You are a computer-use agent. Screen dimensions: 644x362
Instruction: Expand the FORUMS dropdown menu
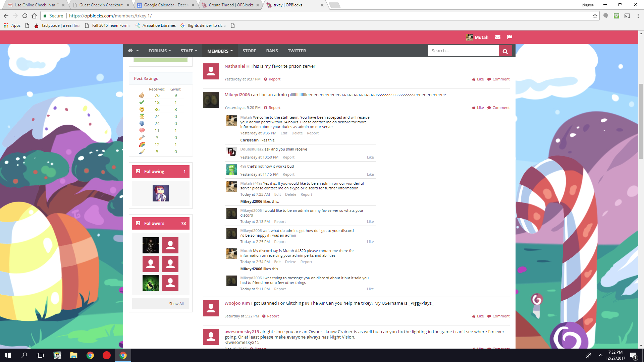pos(160,51)
